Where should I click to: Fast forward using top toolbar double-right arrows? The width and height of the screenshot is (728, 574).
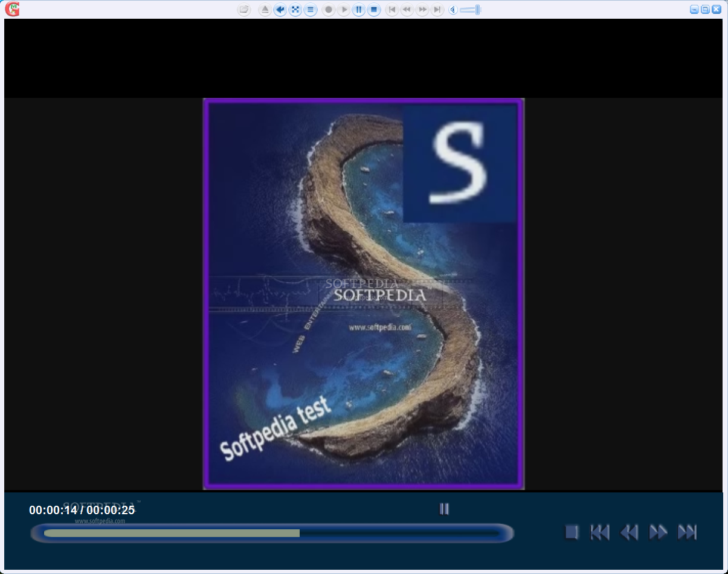tap(422, 10)
